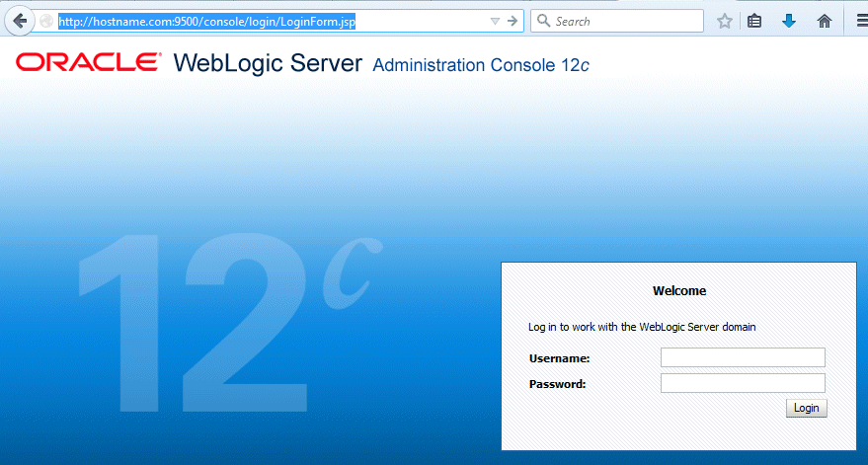Click the Username: label
Image resolution: width=868 pixels, height=465 pixels.
point(559,358)
